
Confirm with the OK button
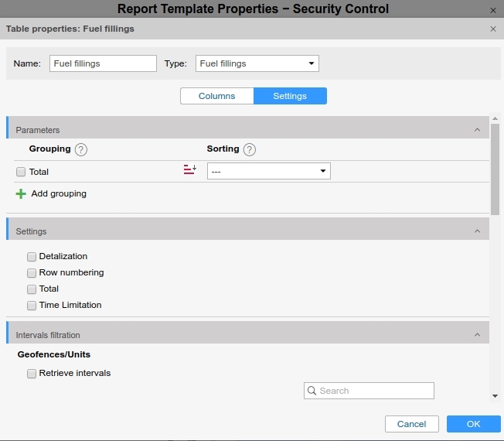(473, 424)
